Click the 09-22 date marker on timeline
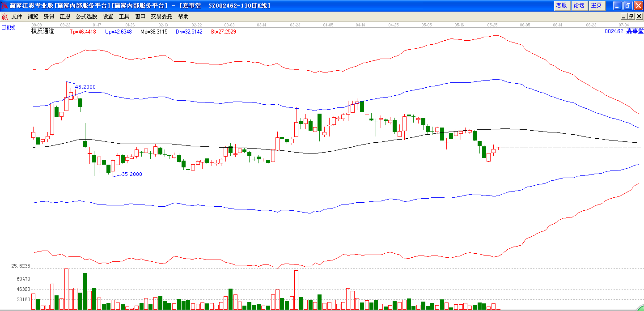 (x=65, y=25)
